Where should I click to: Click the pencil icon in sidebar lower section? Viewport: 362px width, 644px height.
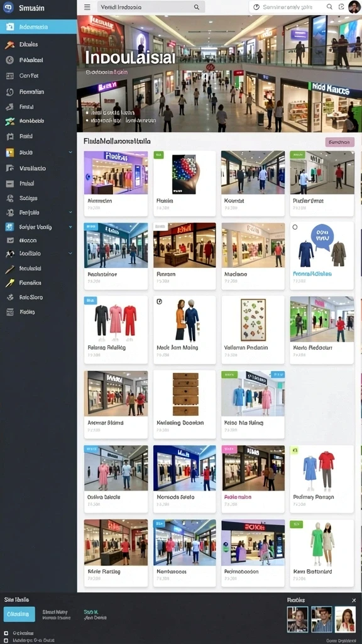pyautogui.click(x=10, y=269)
